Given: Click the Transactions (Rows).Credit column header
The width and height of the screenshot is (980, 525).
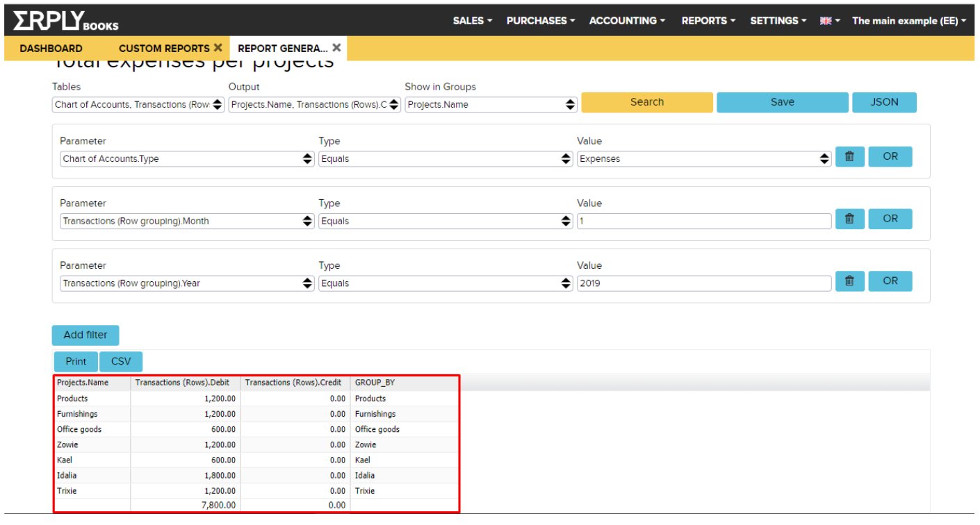Looking at the screenshot, I should point(295,383).
